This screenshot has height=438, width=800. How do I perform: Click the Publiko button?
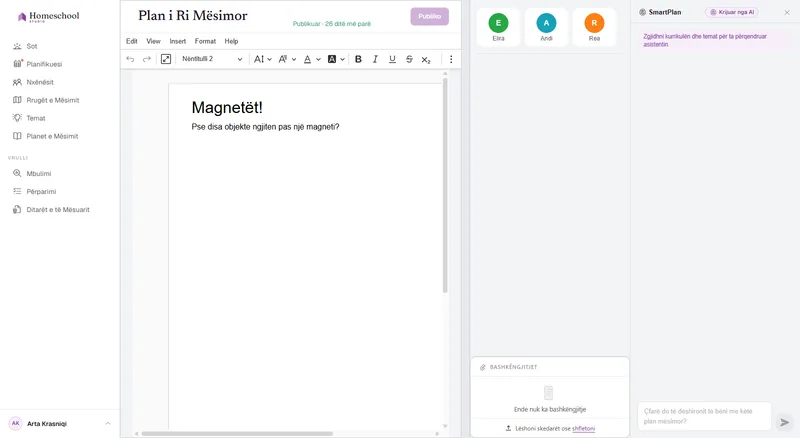430,16
